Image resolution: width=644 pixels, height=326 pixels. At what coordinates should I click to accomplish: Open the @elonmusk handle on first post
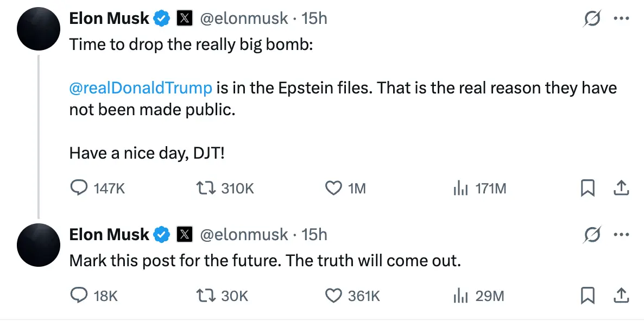pyautogui.click(x=244, y=18)
